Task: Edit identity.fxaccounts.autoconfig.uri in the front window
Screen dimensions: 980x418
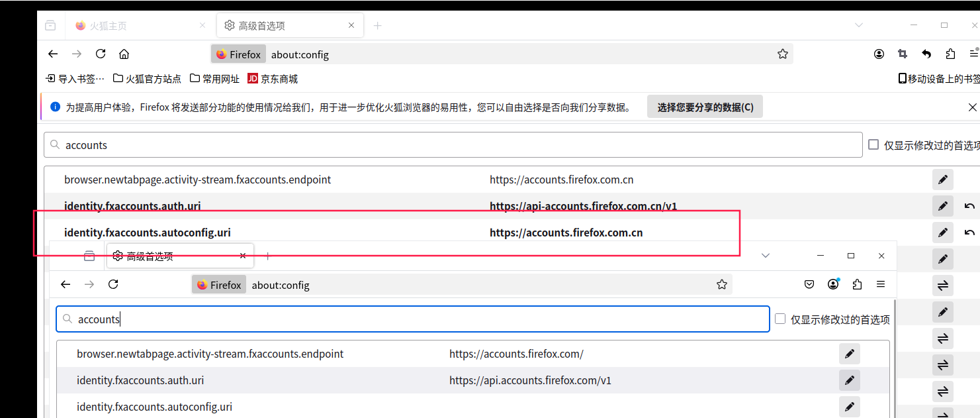Action: point(850,407)
